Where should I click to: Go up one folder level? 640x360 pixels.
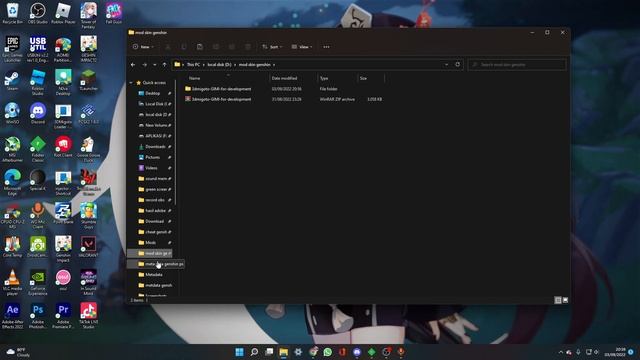click(x=164, y=64)
